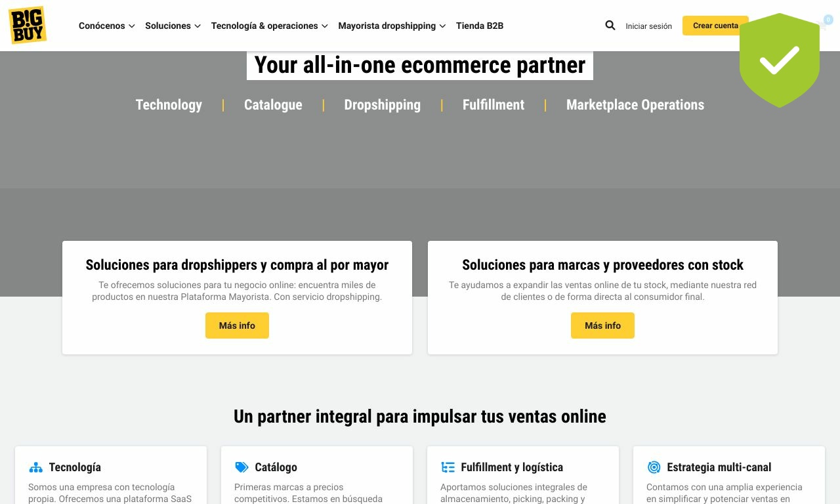Expand the Conócenos dropdown menu
Screen dimensions: 840x504
106,26
